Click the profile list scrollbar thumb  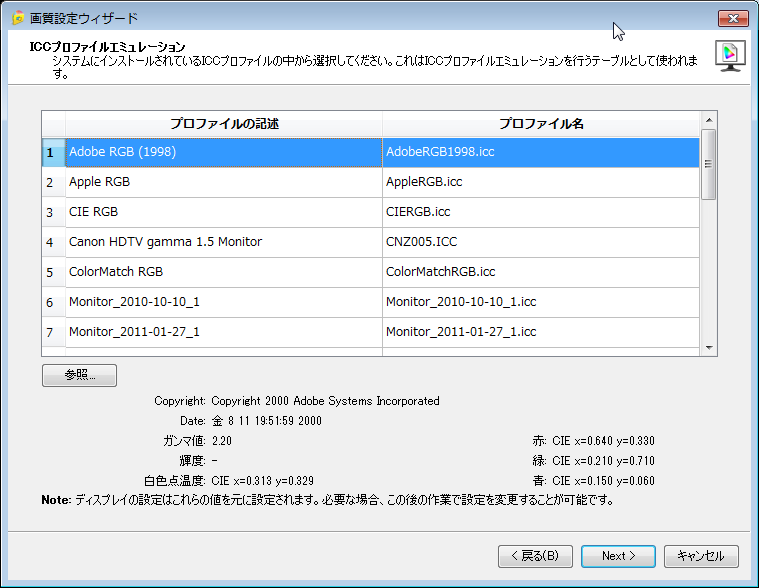tap(708, 164)
